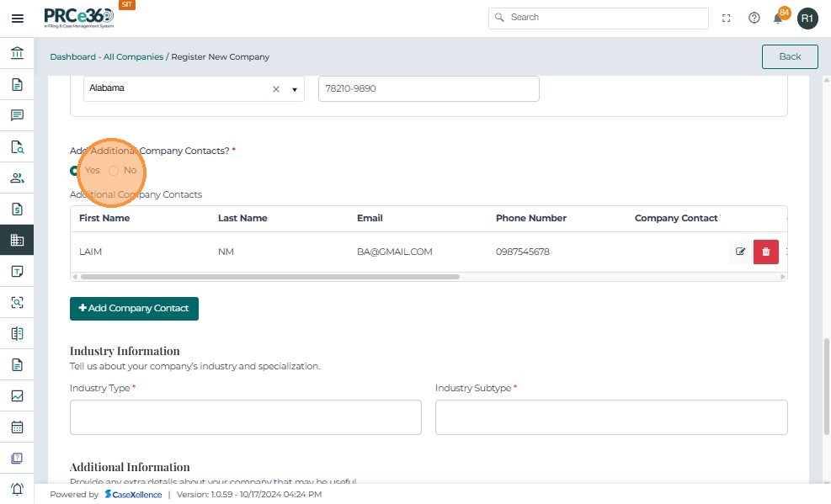Expand the Alabama state dropdown arrow
831x504 pixels.
point(295,89)
